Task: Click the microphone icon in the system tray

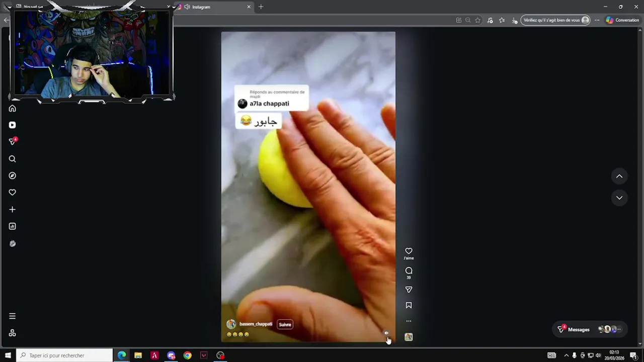Action: [574, 355]
